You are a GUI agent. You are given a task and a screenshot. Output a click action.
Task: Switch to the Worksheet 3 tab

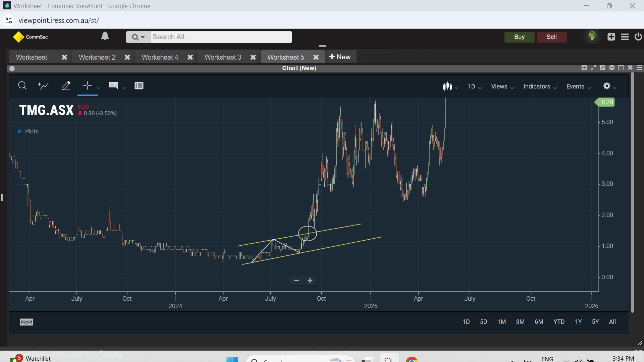coord(223,57)
